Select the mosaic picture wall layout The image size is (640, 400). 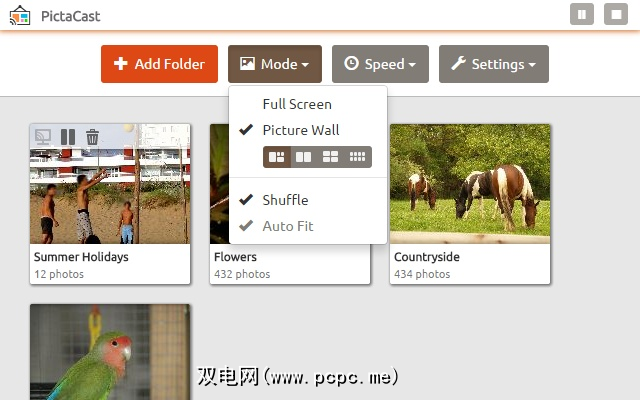277,157
